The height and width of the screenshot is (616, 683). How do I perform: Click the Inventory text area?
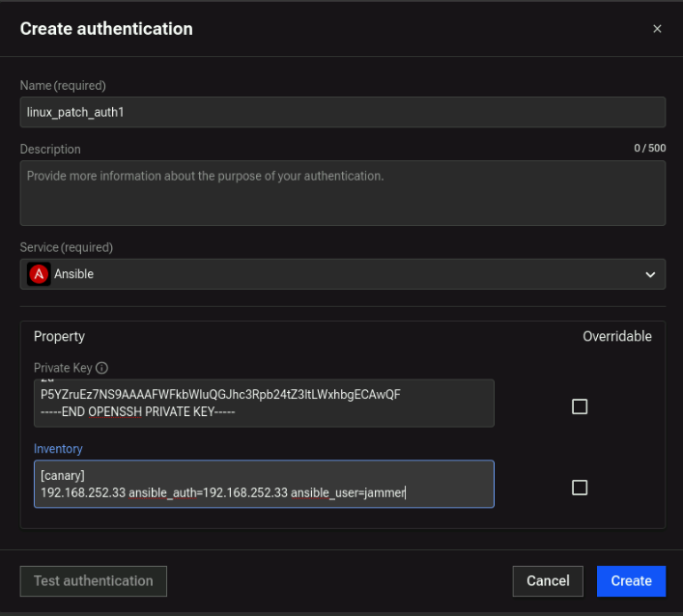click(264, 484)
